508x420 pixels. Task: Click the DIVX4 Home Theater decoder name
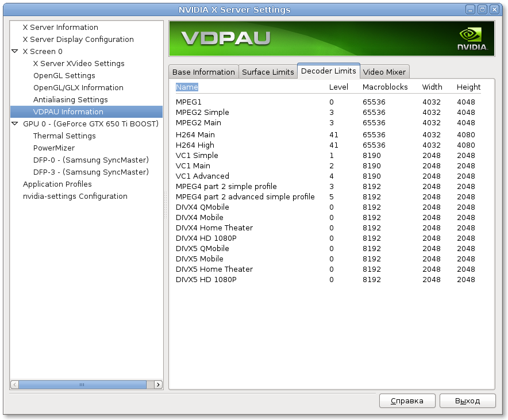(x=214, y=228)
